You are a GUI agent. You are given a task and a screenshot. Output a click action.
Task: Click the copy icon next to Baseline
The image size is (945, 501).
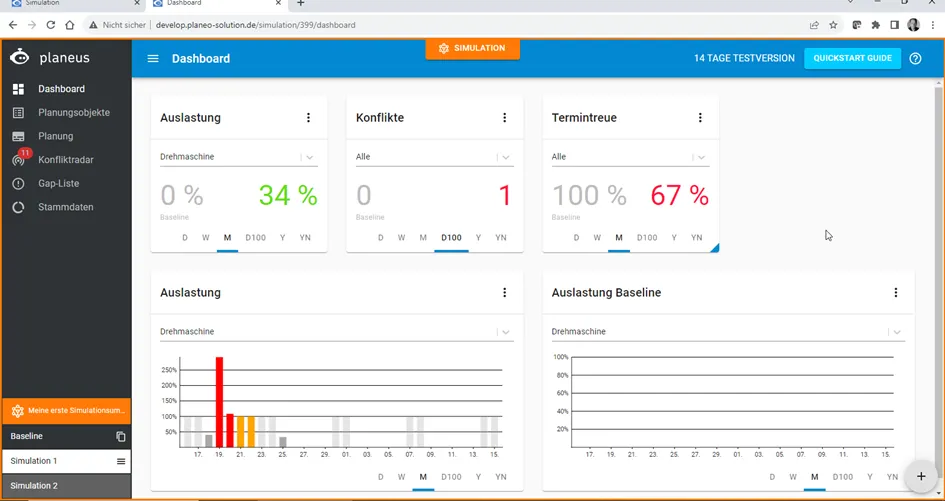[121, 436]
